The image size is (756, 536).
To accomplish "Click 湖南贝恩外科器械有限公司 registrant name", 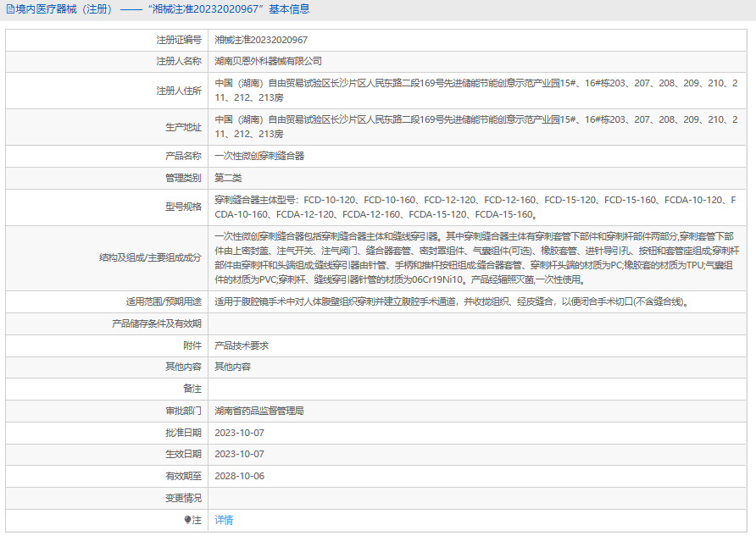I will [268, 61].
